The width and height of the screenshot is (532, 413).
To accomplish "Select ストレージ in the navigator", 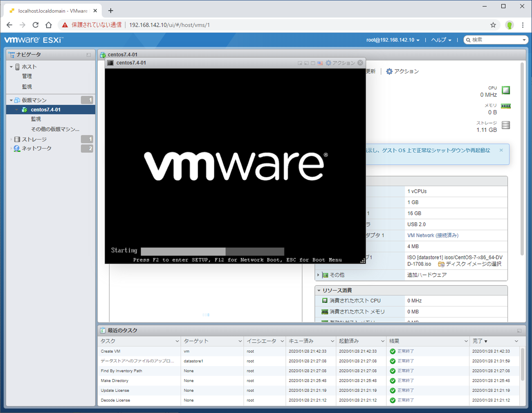I will coord(34,139).
